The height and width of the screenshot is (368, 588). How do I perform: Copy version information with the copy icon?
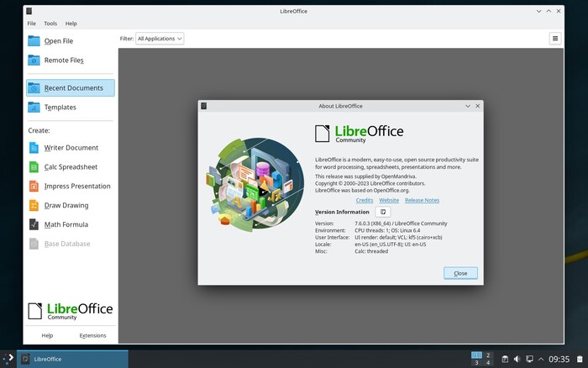pos(383,212)
